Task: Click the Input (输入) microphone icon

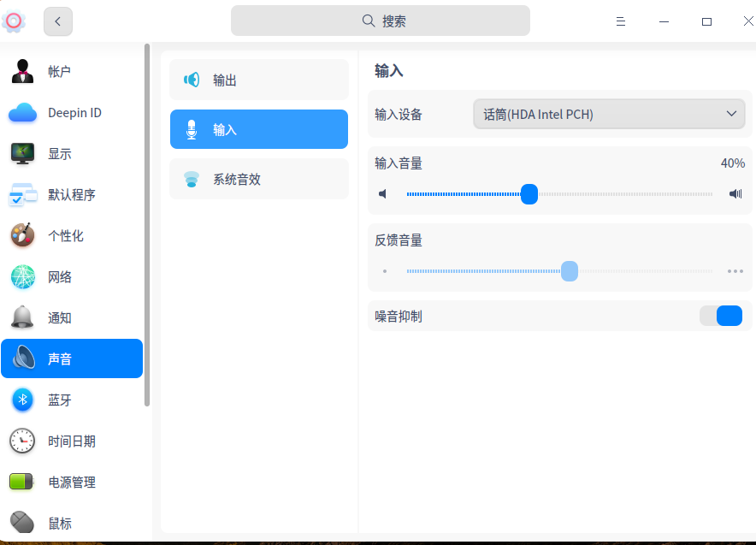Action: point(192,129)
